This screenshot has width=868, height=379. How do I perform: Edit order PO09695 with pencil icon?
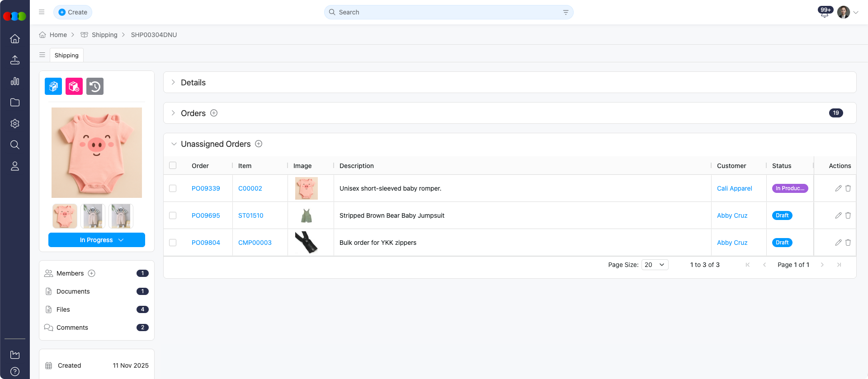tap(838, 215)
